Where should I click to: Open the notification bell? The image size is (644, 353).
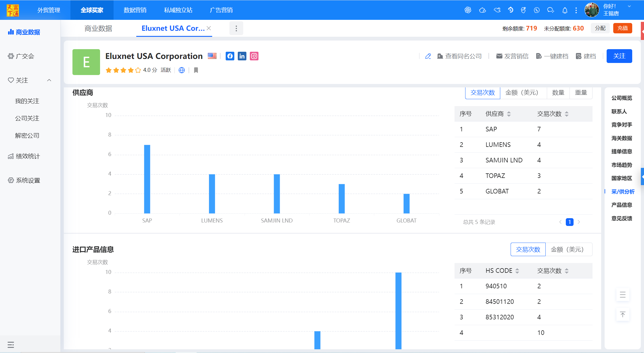click(565, 10)
